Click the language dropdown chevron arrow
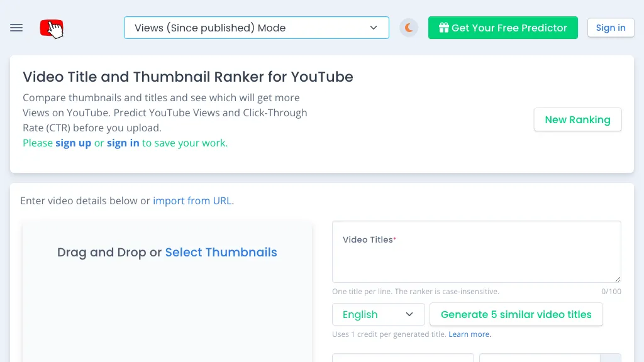 click(411, 314)
